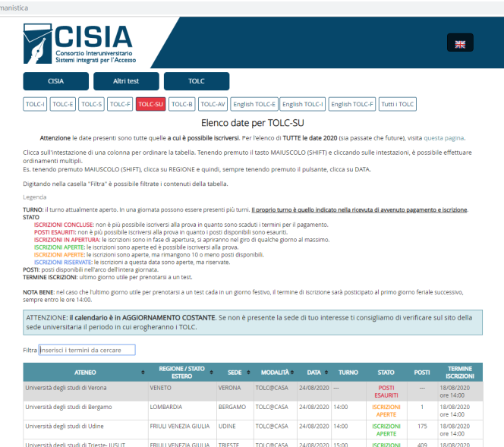Sort by DATA column arrows

[x=326, y=372]
